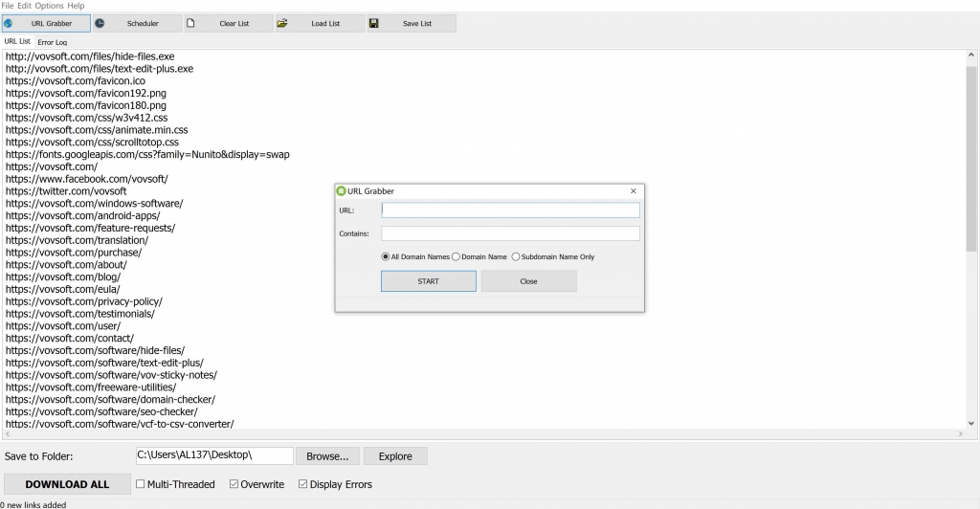Image resolution: width=980 pixels, height=509 pixels.
Task: Click the DOWNLOAD ALL button
Action: click(x=67, y=484)
